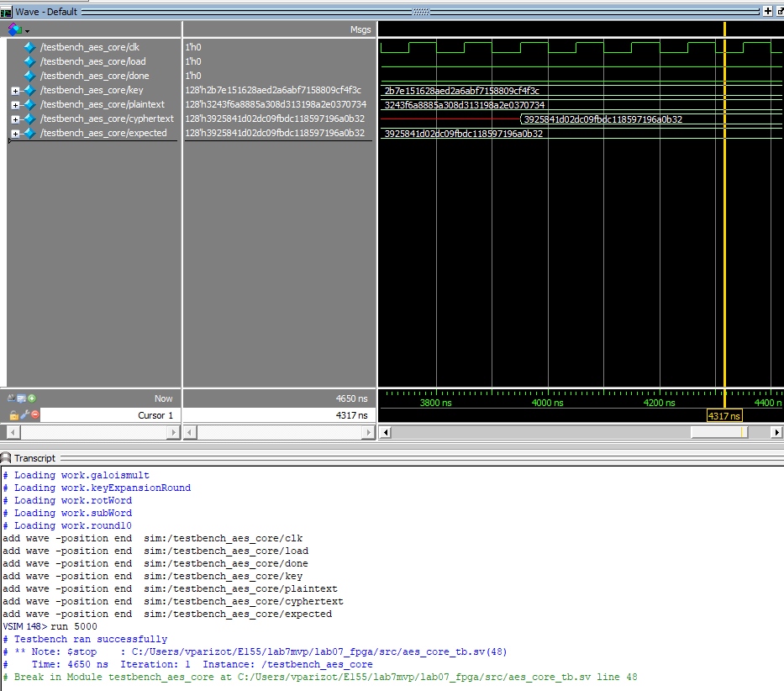Click the key waveform value 2b7e1516...
Image resolution: width=784 pixels, height=691 pixels.
(x=462, y=91)
